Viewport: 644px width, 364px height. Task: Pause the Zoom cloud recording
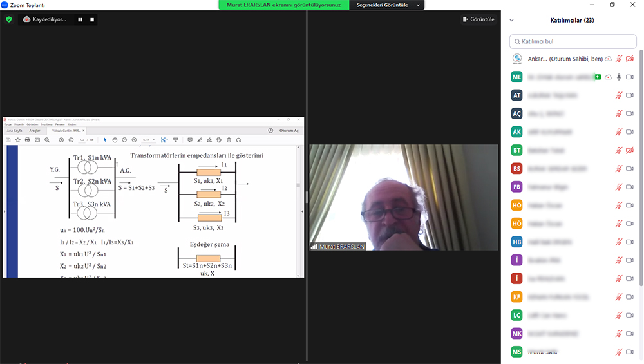click(80, 19)
